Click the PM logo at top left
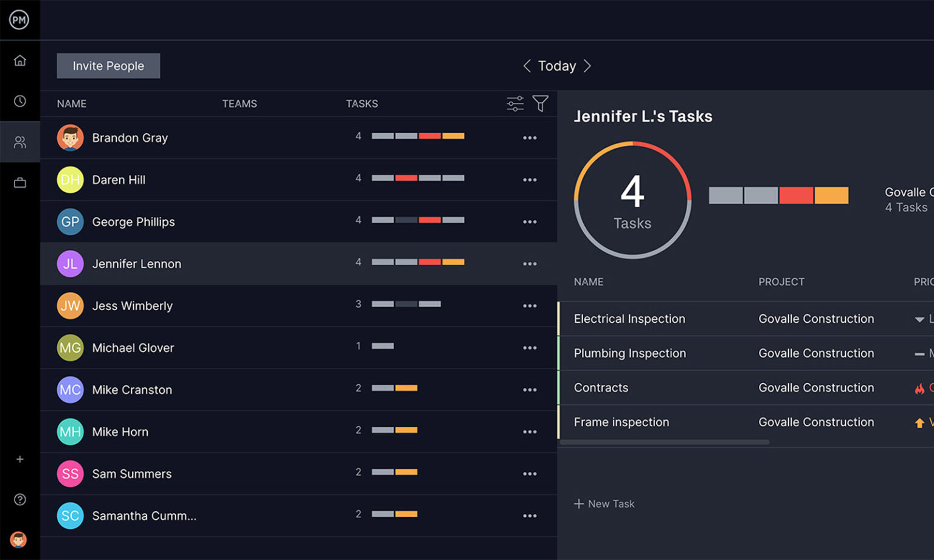The width and height of the screenshot is (934, 560). (x=19, y=19)
